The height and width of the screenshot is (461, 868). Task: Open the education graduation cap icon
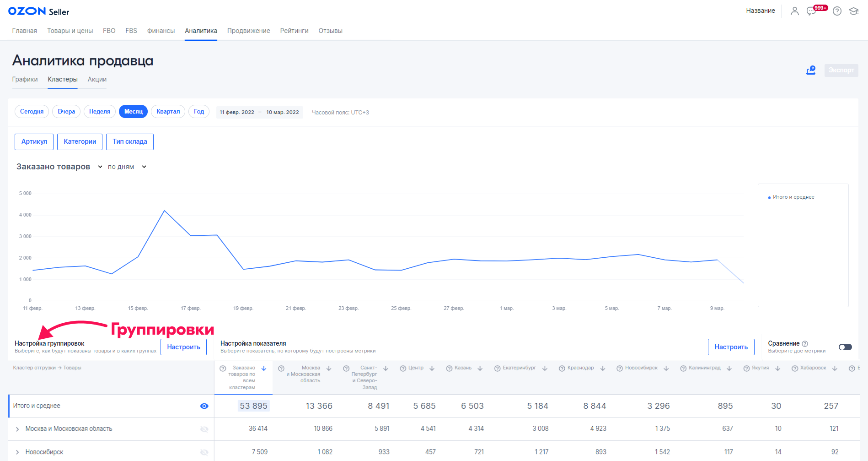853,11
